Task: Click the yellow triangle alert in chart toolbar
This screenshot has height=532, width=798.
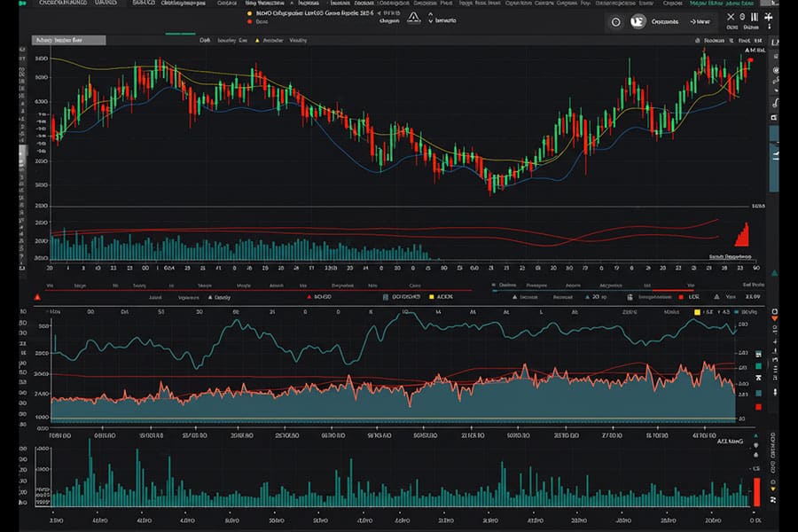Action: point(257,40)
